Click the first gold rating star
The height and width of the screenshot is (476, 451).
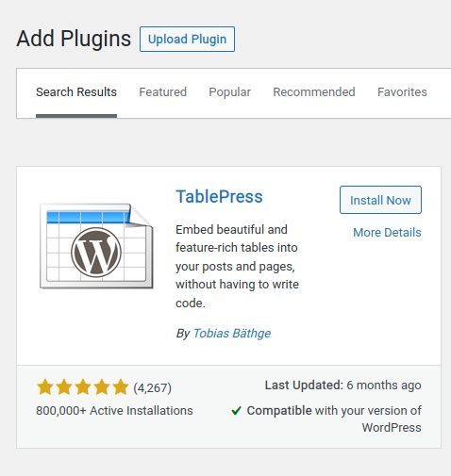pyautogui.click(x=45, y=386)
